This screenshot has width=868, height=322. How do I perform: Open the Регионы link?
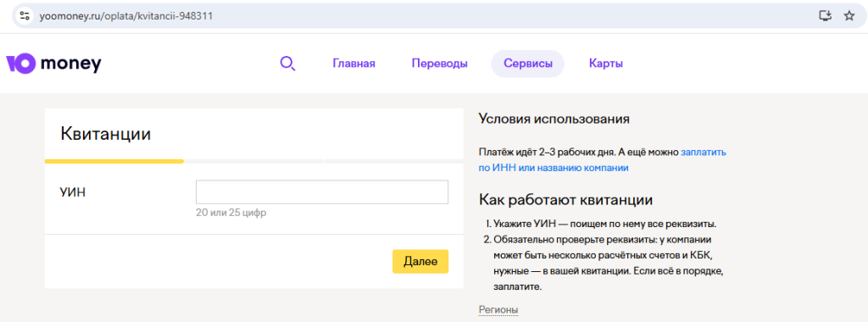point(498,309)
